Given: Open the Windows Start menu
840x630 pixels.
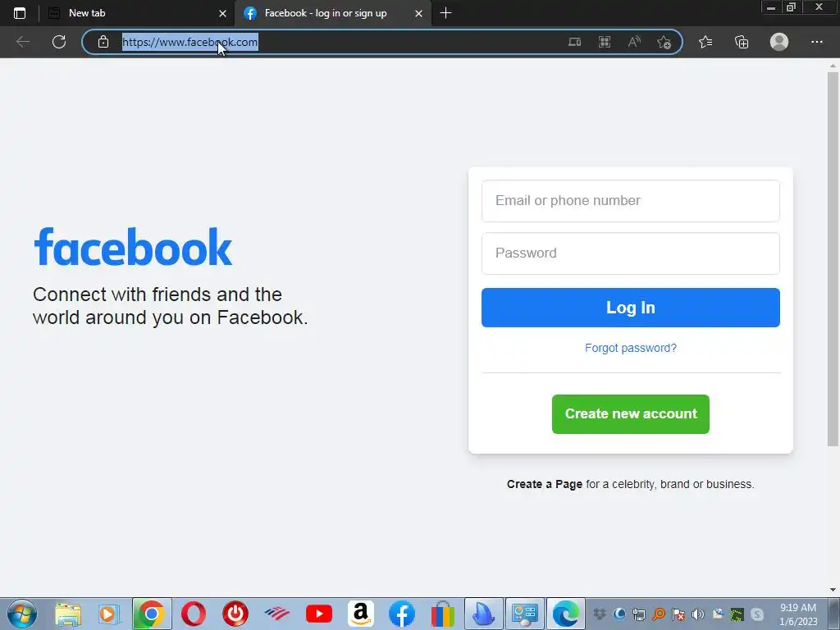Looking at the screenshot, I should tap(22, 614).
